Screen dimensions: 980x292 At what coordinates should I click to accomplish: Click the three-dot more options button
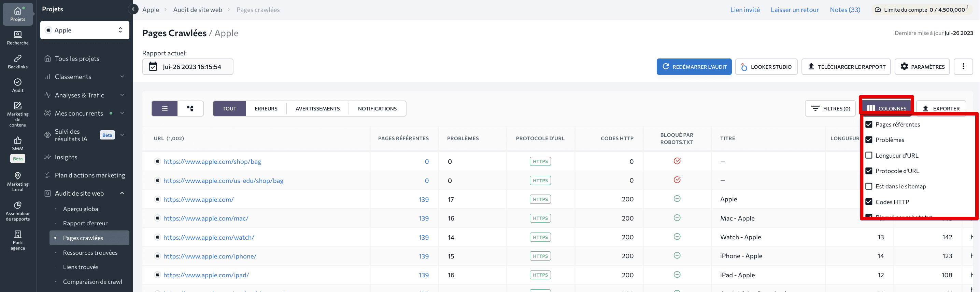pos(963,67)
